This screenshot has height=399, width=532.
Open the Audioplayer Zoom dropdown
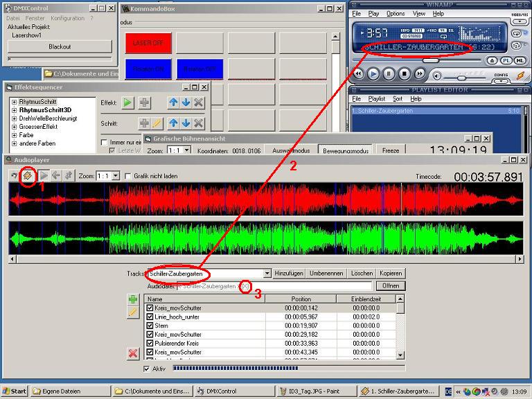click(115, 177)
